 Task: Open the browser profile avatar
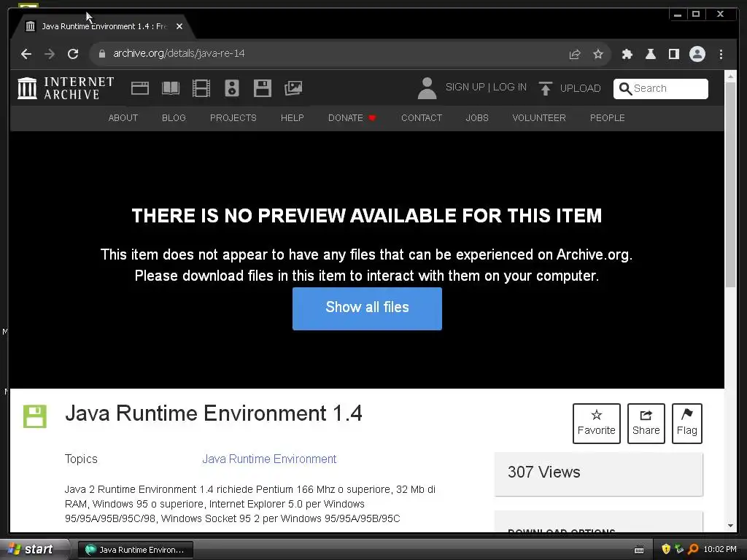[697, 54]
